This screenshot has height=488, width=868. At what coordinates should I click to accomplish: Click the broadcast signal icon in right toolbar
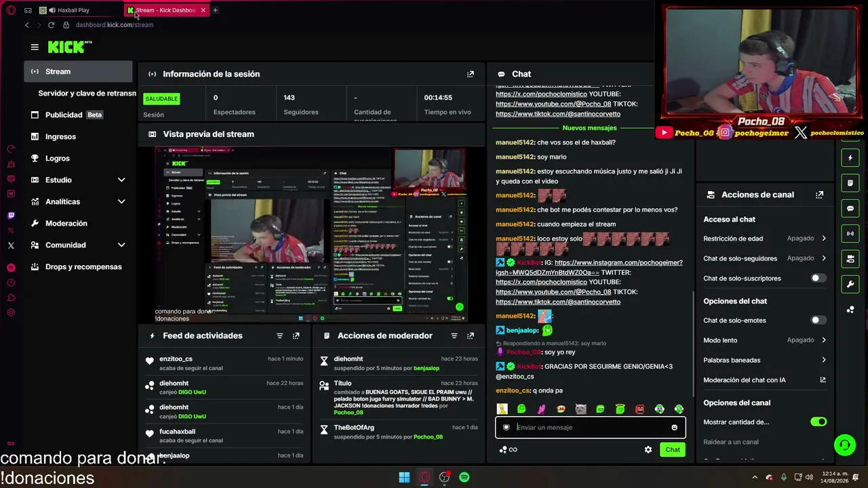[x=850, y=233]
